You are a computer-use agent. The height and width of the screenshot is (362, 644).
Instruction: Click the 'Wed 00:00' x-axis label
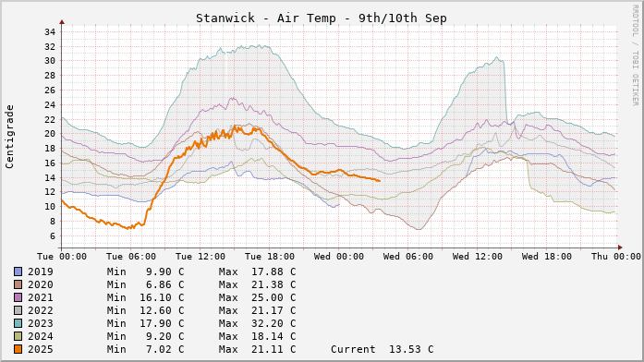[339, 257]
